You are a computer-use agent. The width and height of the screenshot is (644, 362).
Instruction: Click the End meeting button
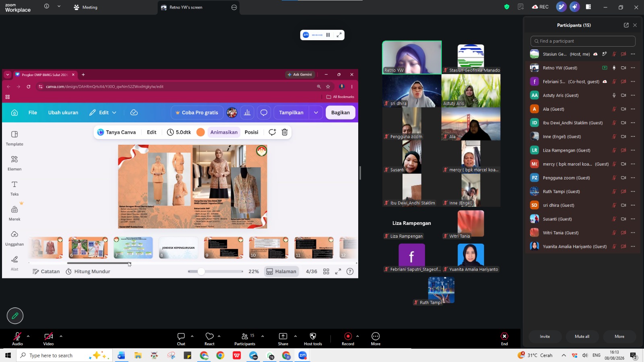pos(504,339)
